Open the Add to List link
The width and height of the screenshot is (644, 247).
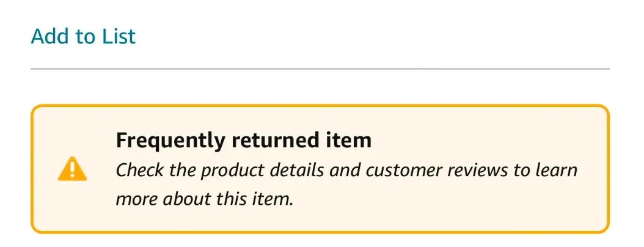tap(83, 36)
